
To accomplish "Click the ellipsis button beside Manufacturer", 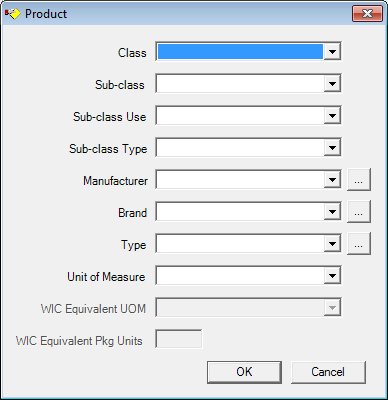I will coord(359,180).
